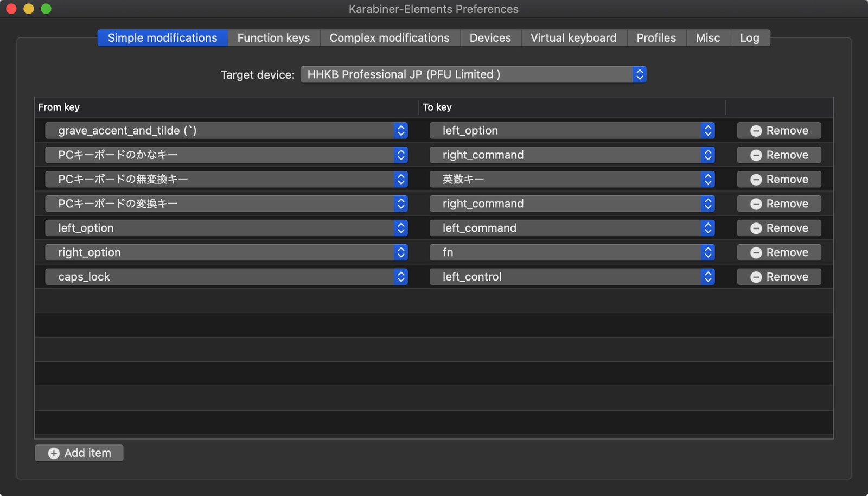
Task: Minimize the Preferences window
Action: pos(29,9)
